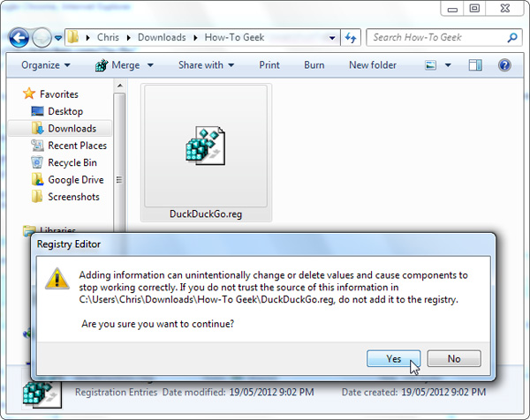Select Downloads in the address breadcrumb
The image size is (530, 420).
pyautogui.click(x=162, y=37)
